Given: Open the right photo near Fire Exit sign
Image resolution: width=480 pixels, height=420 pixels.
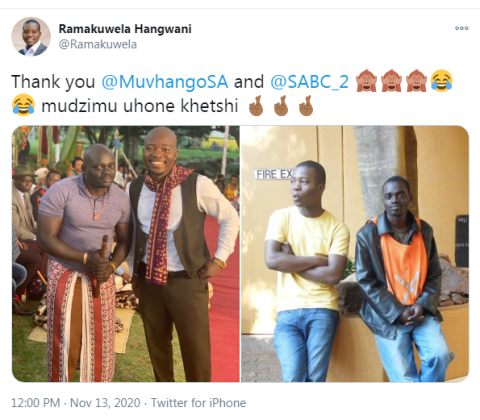Looking at the screenshot, I should pyautogui.click(x=355, y=254).
